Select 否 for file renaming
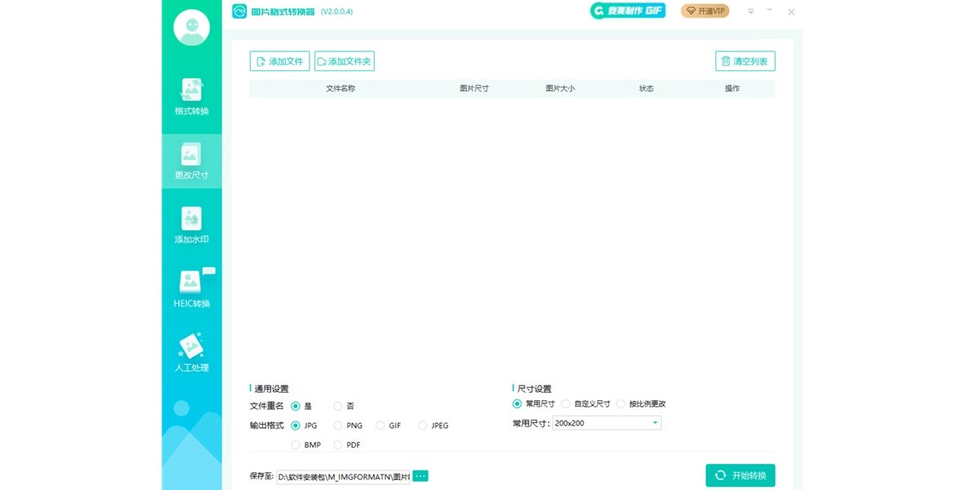The height and width of the screenshot is (490, 980). click(337, 406)
